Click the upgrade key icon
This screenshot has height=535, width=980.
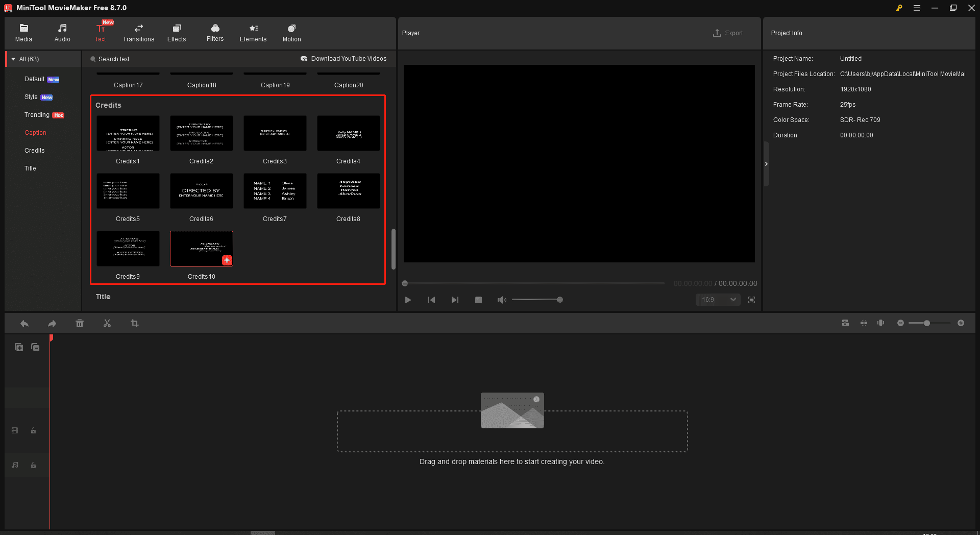899,8
